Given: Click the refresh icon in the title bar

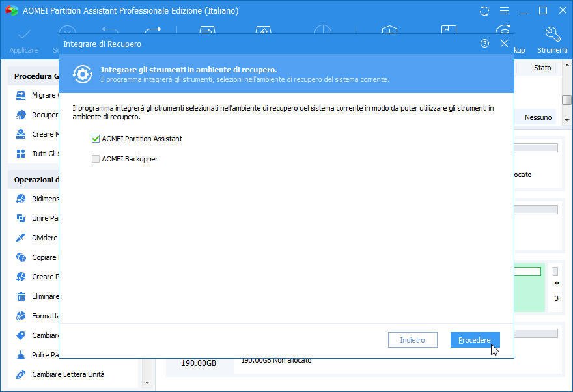Looking at the screenshot, I should (484, 11).
